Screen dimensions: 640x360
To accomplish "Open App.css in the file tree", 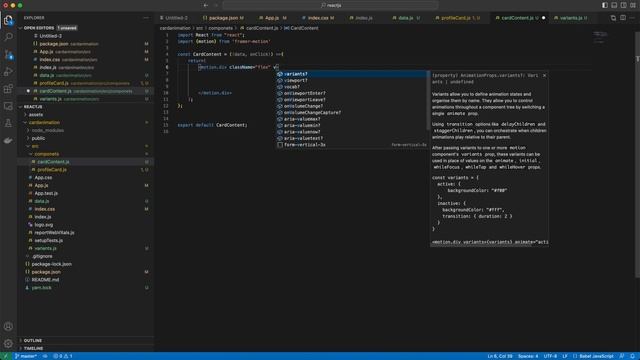I will pos(43,178).
